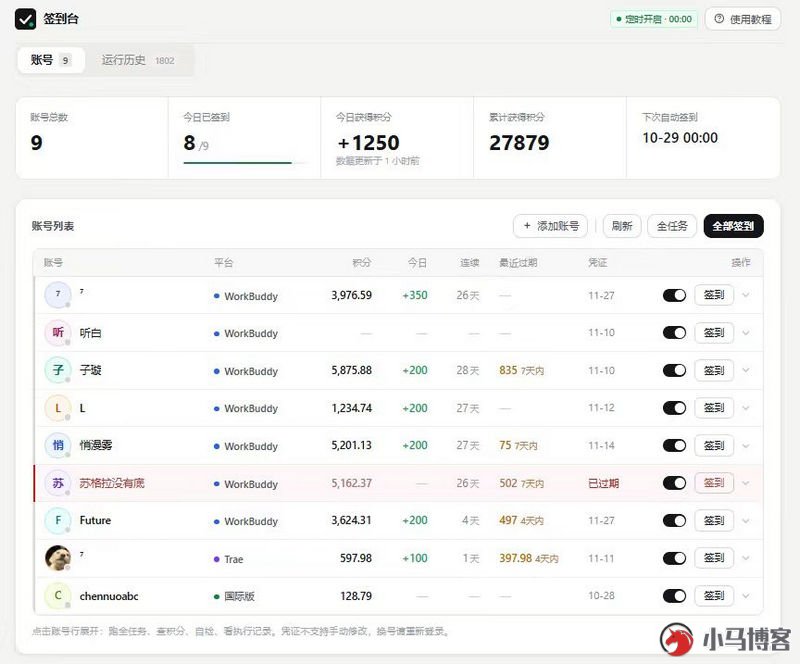
Task: Click the 悄 avatar of 悄漫雾
Action: click(x=58, y=445)
